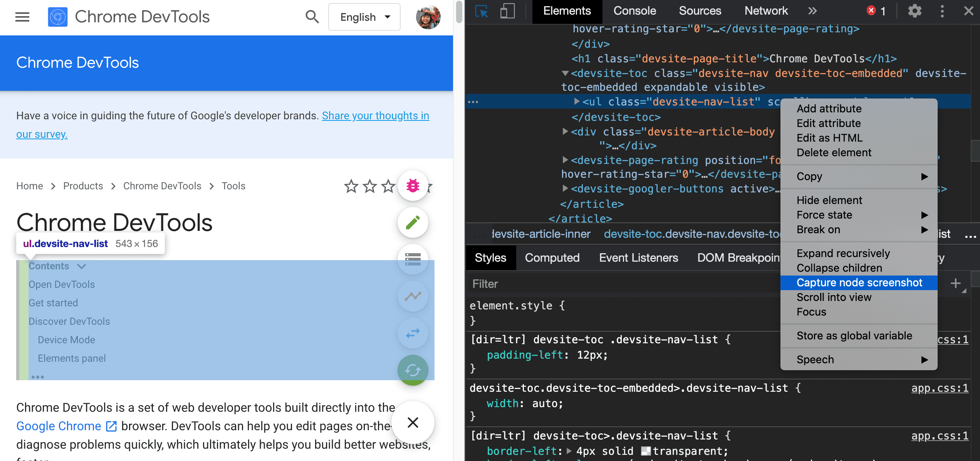
Task: Click the first star rating toggle
Action: 352,185
